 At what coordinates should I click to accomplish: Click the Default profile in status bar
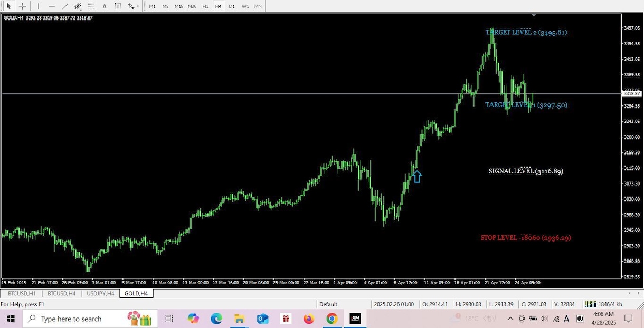328,304
